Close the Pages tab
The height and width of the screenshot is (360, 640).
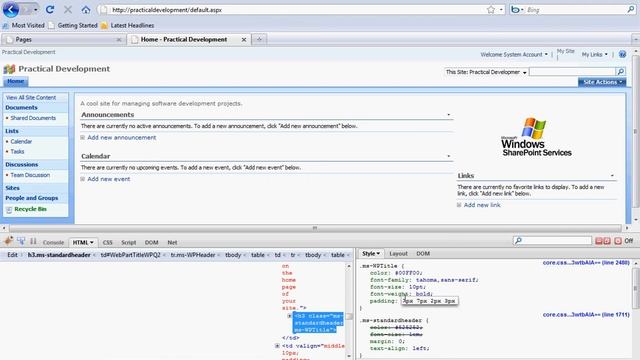click(119, 40)
